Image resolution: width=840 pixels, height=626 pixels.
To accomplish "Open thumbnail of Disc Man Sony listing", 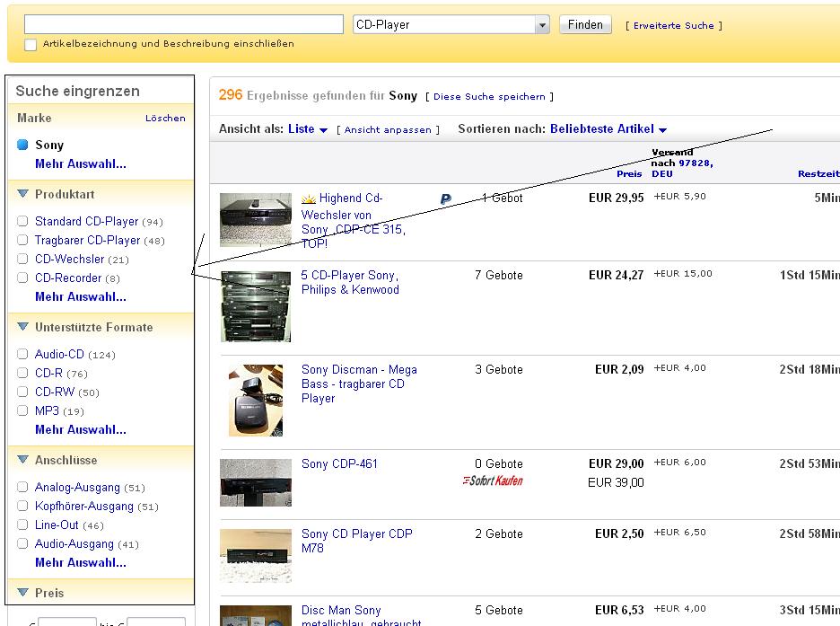I will click(256, 616).
